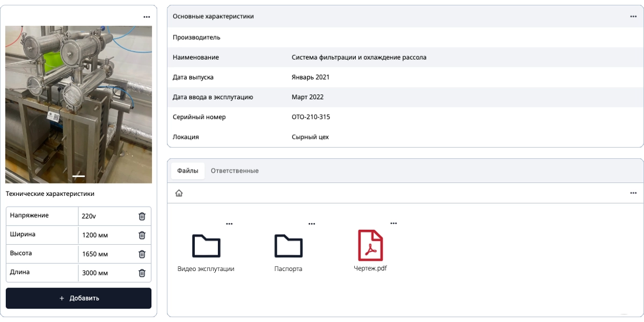The height and width of the screenshot is (322, 644).
Task: Switch to the Ответственные tab
Action: pos(235,171)
